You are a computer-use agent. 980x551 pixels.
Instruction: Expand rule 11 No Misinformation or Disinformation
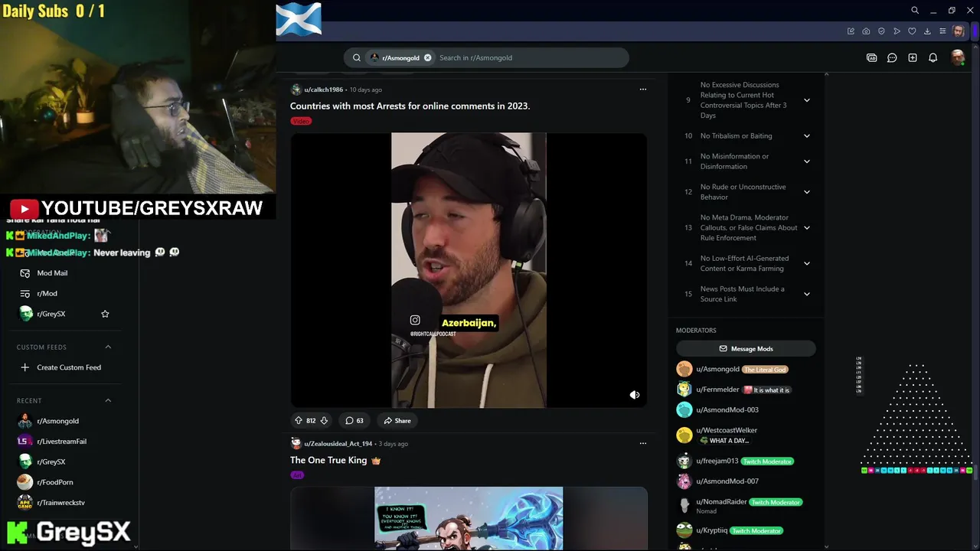coord(807,161)
